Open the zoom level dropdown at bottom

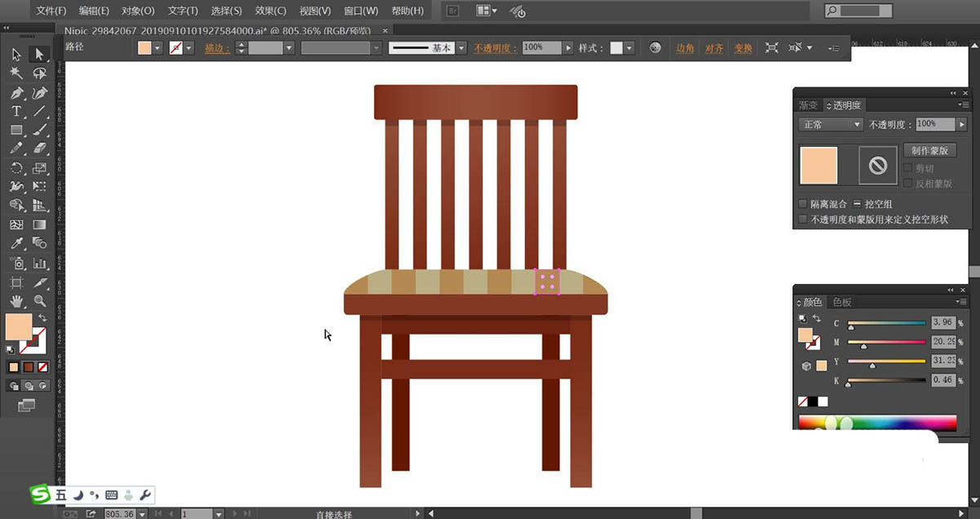pos(142,514)
